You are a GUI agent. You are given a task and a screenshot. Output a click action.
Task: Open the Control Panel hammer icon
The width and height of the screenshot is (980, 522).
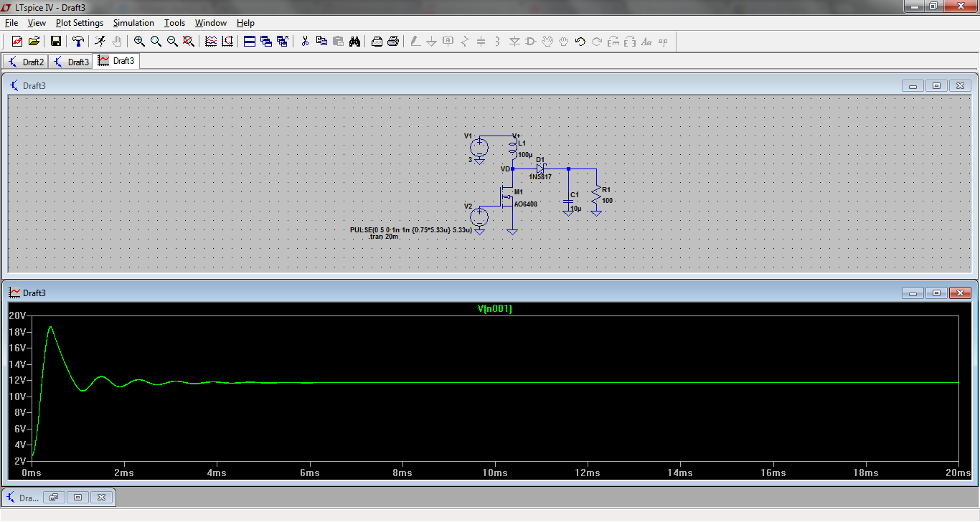(x=78, y=41)
